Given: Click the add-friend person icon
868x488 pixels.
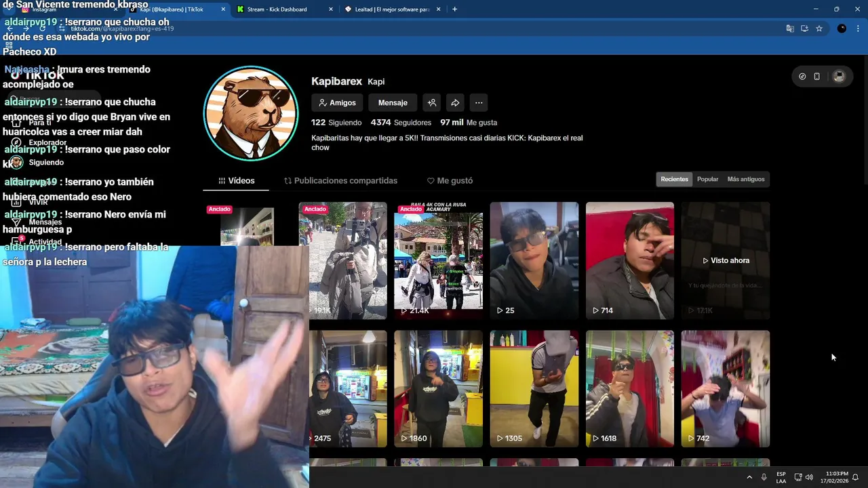Looking at the screenshot, I should click(431, 103).
